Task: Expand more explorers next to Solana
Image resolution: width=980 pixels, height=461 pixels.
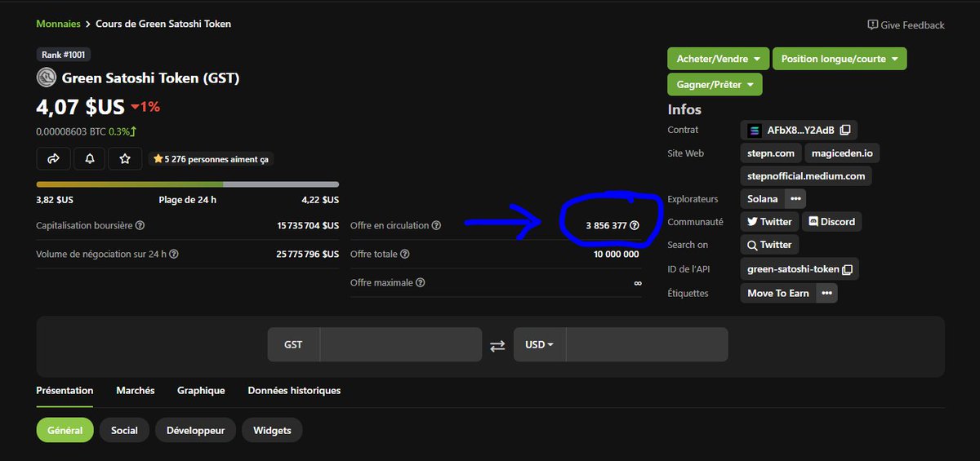Action: point(795,198)
